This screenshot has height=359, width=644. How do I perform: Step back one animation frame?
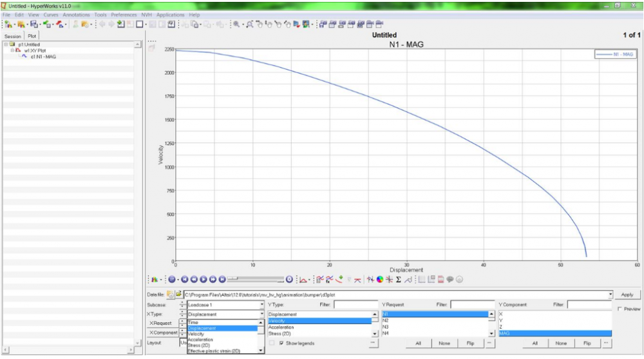[194, 280]
